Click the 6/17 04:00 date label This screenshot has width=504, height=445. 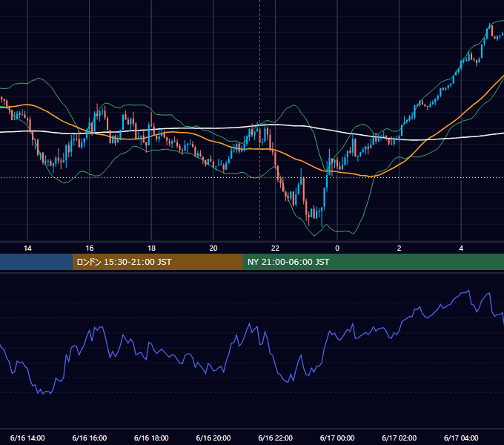[x=461, y=438]
